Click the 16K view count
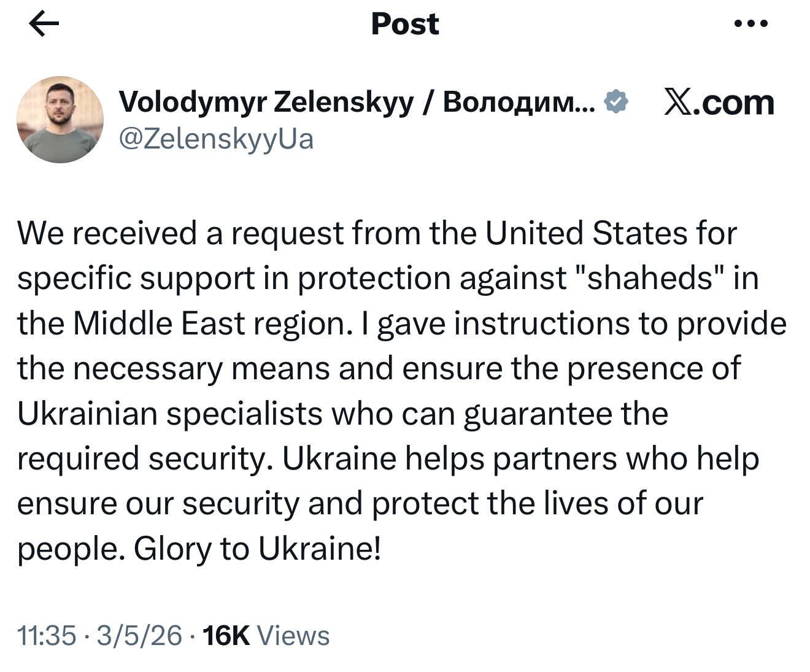 [x=226, y=636]
